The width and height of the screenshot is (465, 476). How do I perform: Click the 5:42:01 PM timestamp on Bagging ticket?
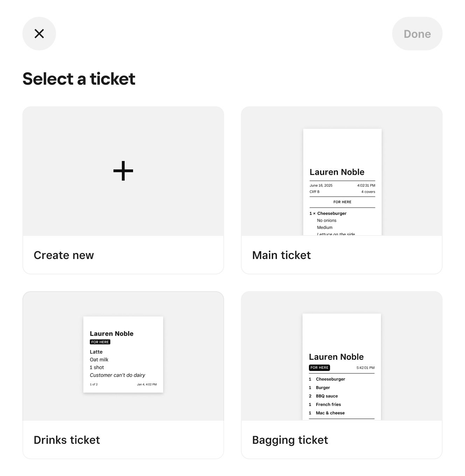coord(365,368)
